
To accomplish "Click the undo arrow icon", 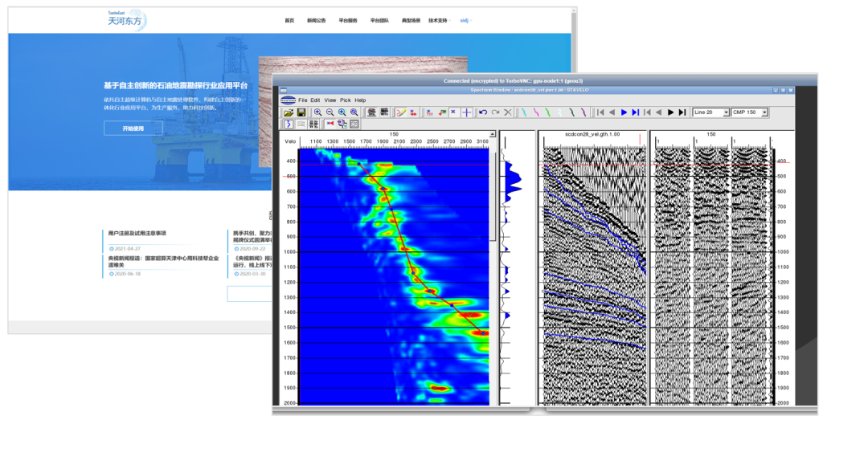I will pyautogui.click(x=483, y=112).
